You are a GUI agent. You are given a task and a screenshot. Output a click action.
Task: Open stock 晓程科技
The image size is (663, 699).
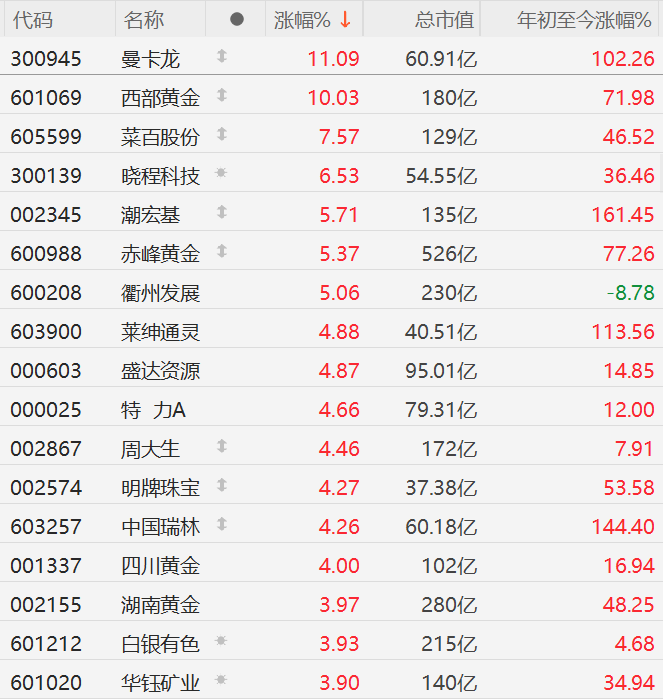(x=161, y=176)
